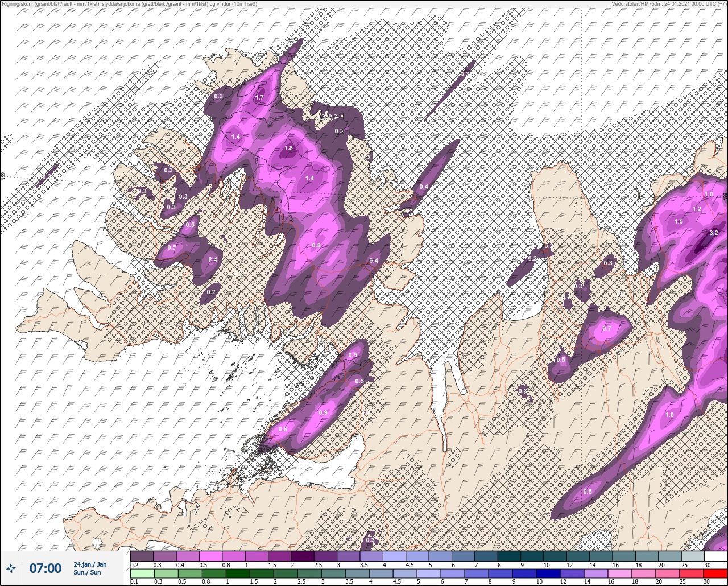Click the '24.jan./ Jan' date label

pos(90,564)
